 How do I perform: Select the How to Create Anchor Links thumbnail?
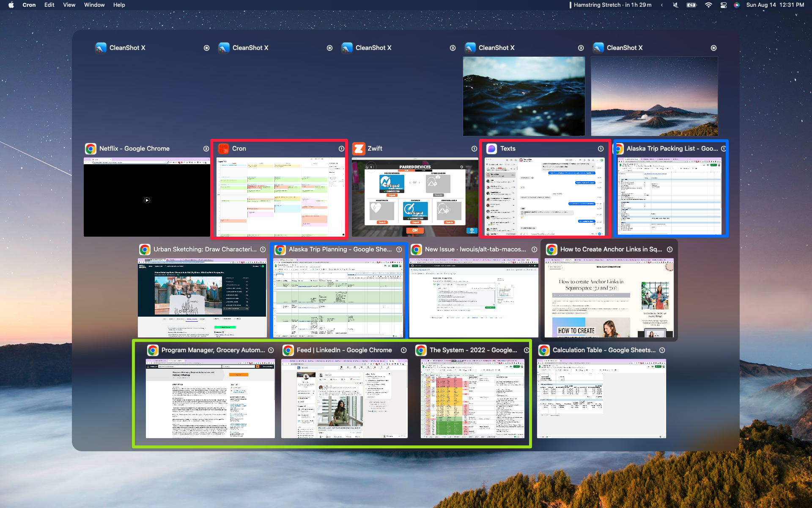609,298
